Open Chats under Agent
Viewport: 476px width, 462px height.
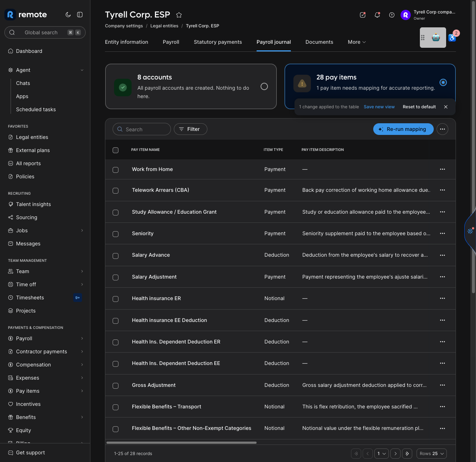[23, 83]
